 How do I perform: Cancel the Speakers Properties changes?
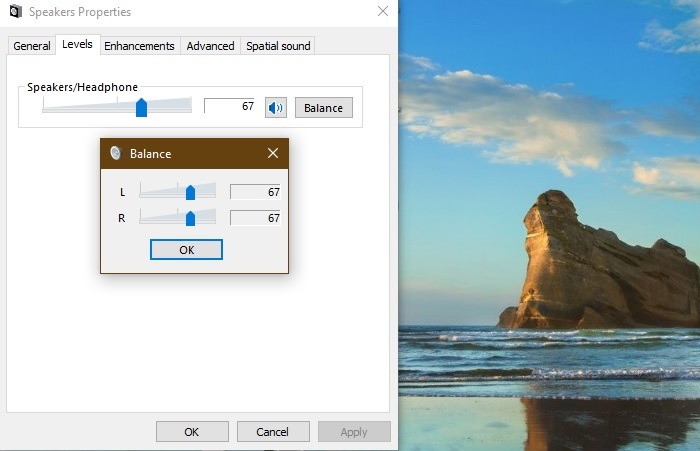(273, 432)
